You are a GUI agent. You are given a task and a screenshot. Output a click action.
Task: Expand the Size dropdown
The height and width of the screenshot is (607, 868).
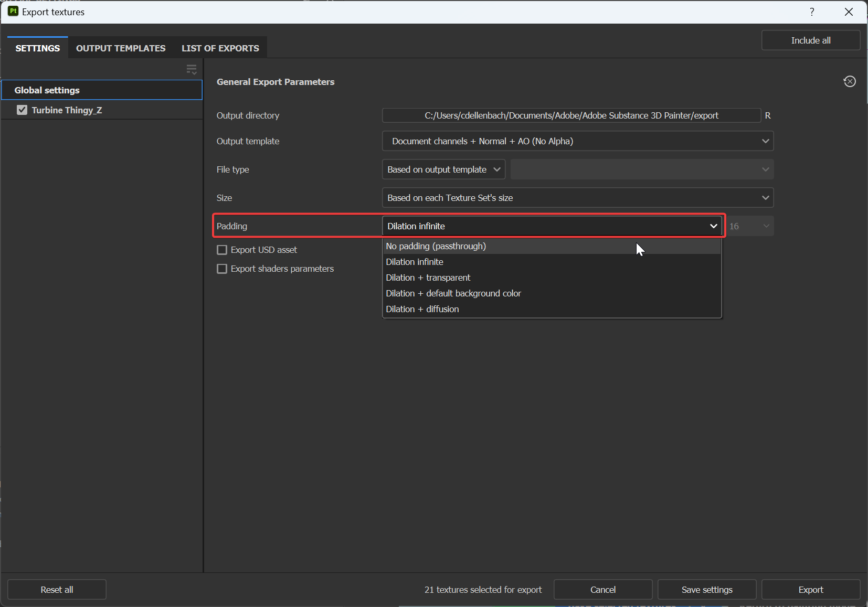click(577, 198)
